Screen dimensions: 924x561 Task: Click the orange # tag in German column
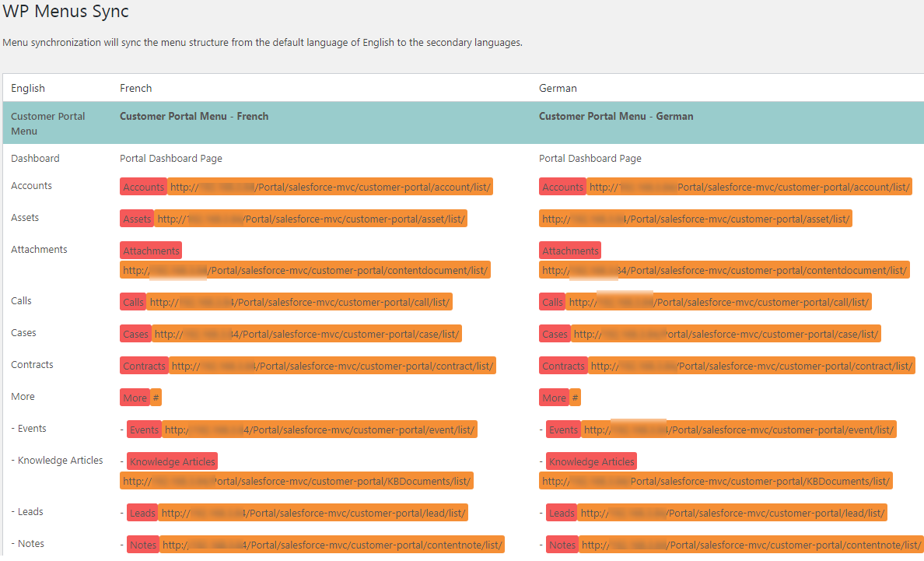pos(575,398)
